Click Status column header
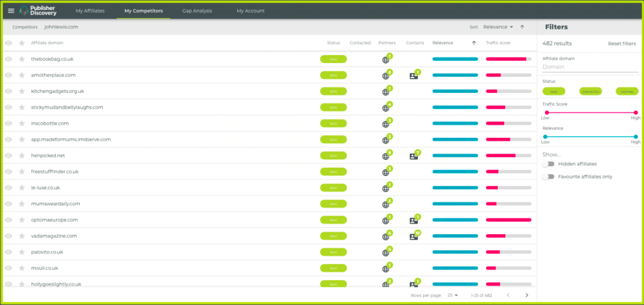This screenshot has height=305, width=644. (333, 43)
